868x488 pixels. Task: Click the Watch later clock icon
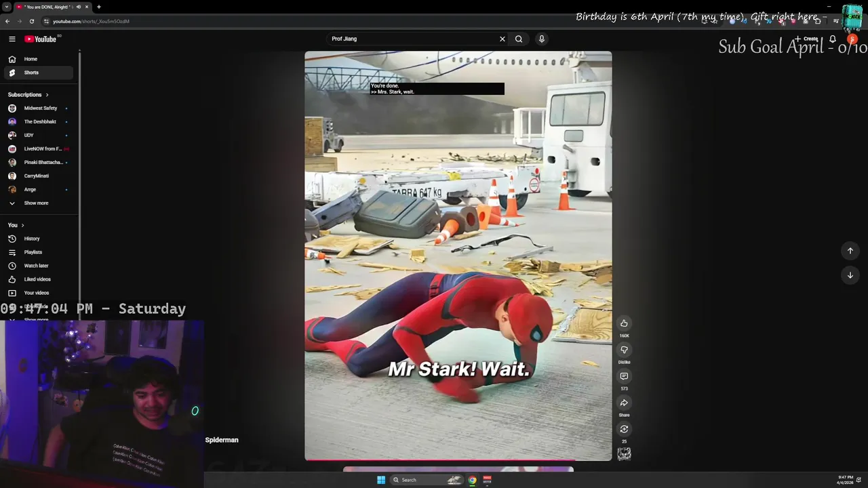tap(12, 266)
